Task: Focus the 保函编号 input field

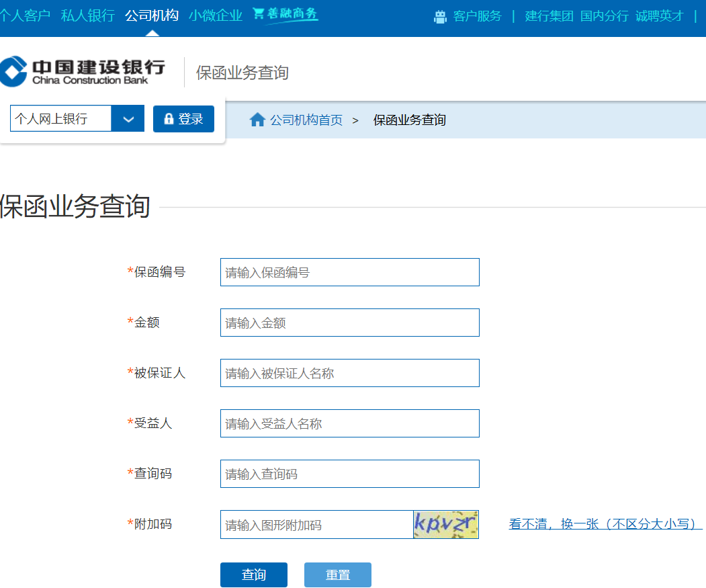Action: [349, 272]
